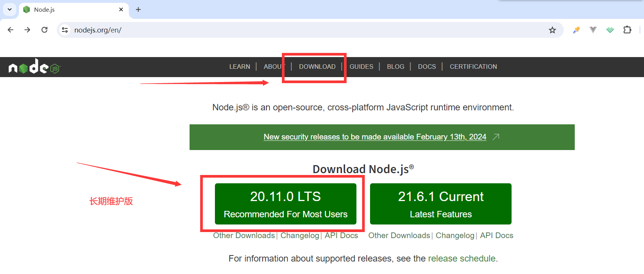Bookmark this page with the star icon
644x274 pixels.
(552, 30)
